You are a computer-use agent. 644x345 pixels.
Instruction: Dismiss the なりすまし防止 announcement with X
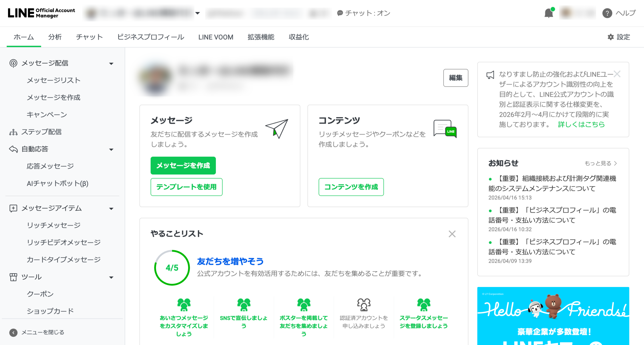pos(617,74)
